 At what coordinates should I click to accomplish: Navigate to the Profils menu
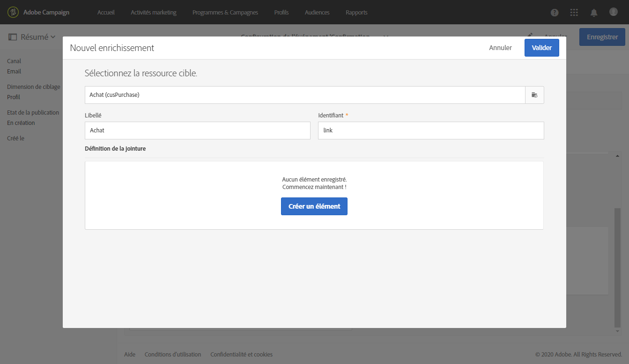(x=281, y=13)
